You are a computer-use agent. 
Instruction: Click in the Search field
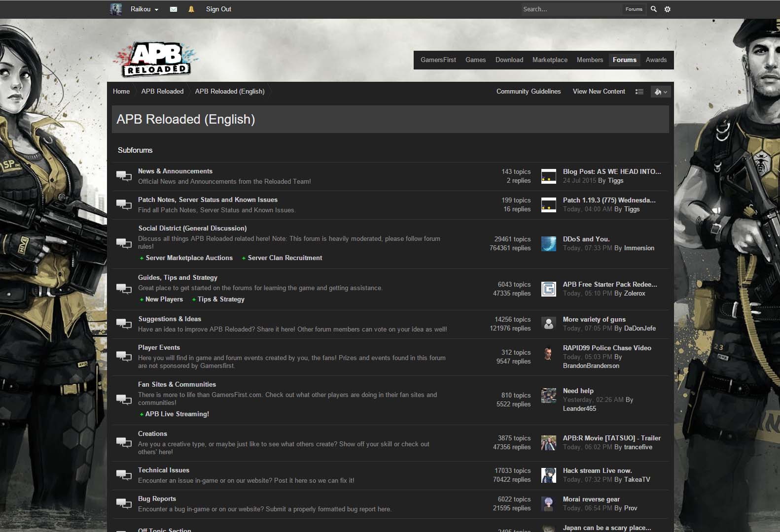pos(571,9)
